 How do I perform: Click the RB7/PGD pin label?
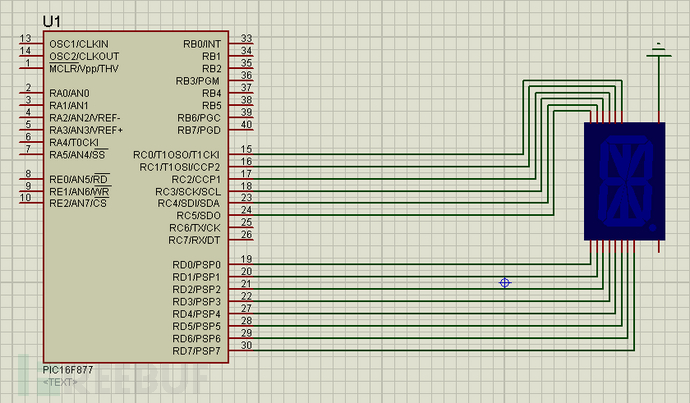199,130
